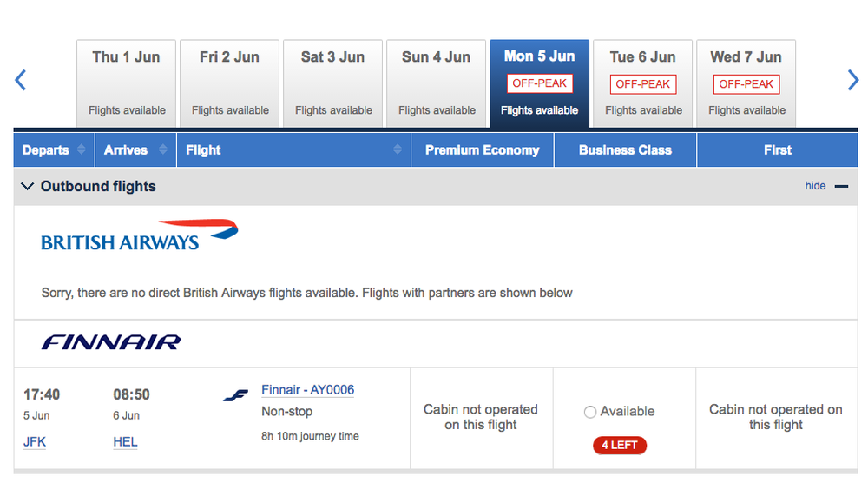Collapse Outbound flights with chevron
Viewport: 868px width, 483px height.
(x=27, y=186)
